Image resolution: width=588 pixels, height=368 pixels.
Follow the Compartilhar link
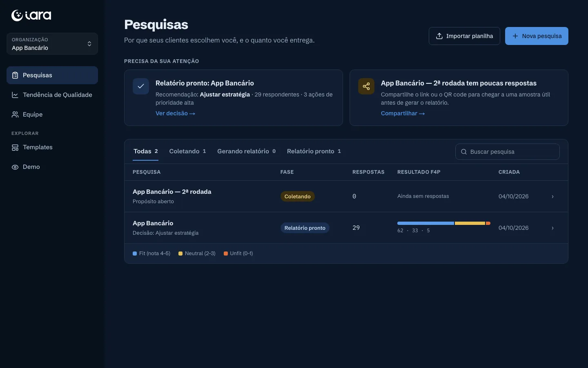(403, 113)
